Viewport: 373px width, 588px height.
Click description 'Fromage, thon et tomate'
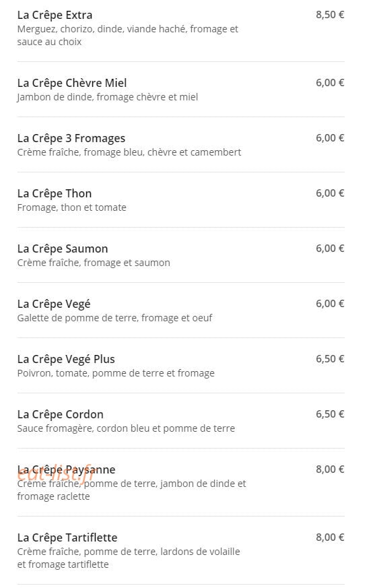(71, 207)
